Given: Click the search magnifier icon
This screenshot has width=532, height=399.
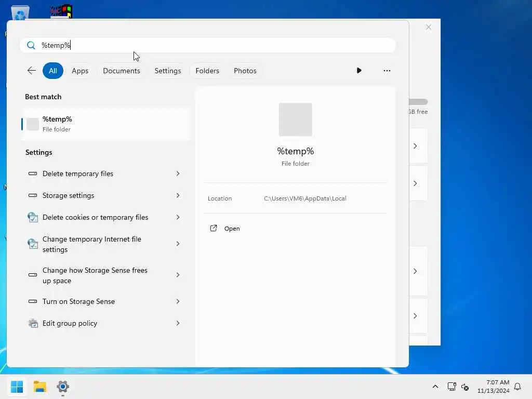Looking at the screenshot, I should [x=31, y=45].
